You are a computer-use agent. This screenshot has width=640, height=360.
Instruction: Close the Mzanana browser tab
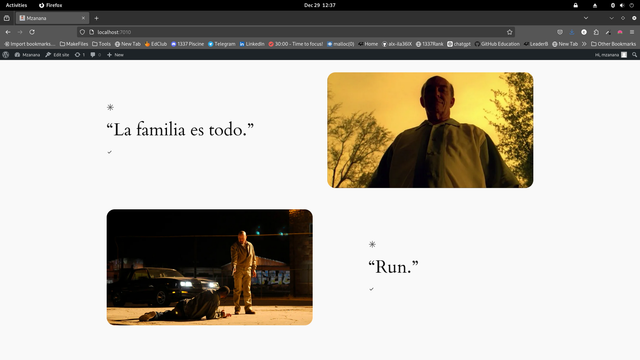[x=83, y=18]
